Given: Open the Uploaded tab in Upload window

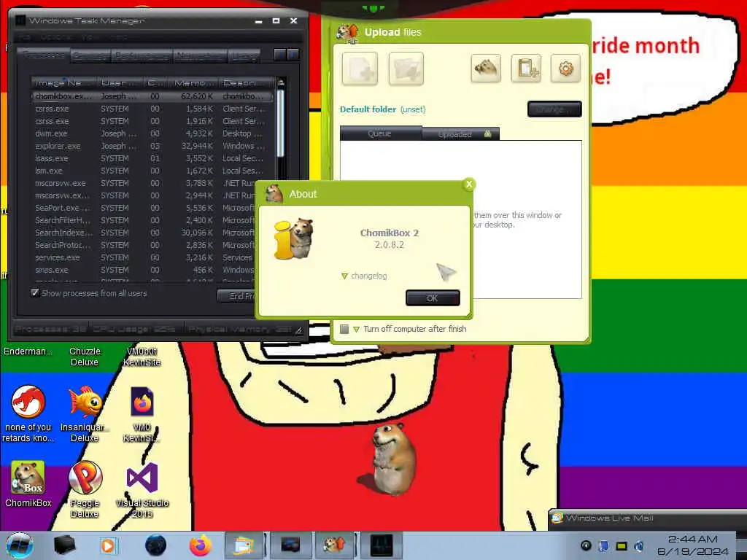Looking at the screenshot, I should 461,134.
